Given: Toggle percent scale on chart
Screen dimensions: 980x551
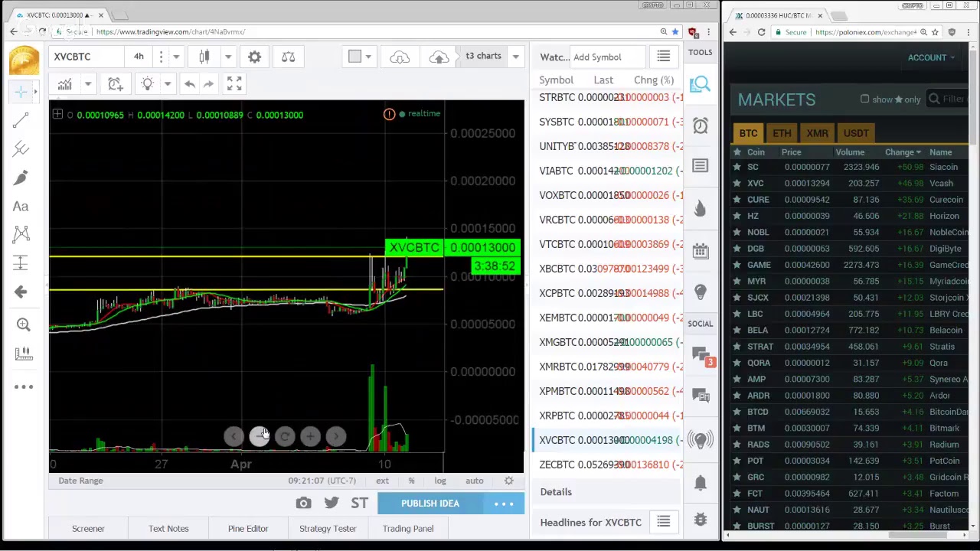Looking at the screenshot, I should 411,481.
